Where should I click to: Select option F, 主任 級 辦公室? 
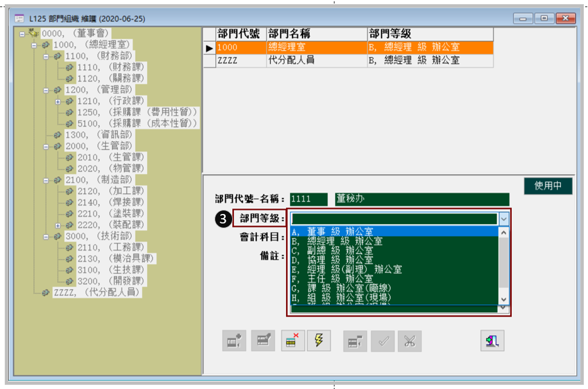click(x=395, y=278)
